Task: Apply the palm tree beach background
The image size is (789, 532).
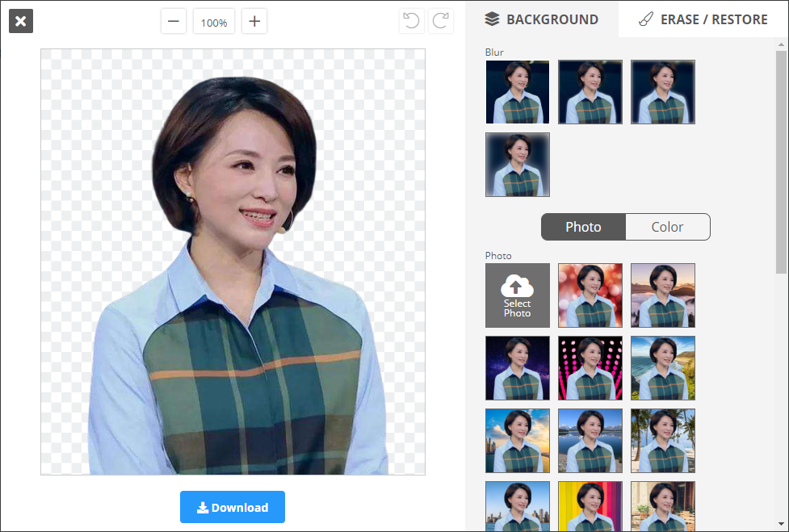Action: click(663, 441)
